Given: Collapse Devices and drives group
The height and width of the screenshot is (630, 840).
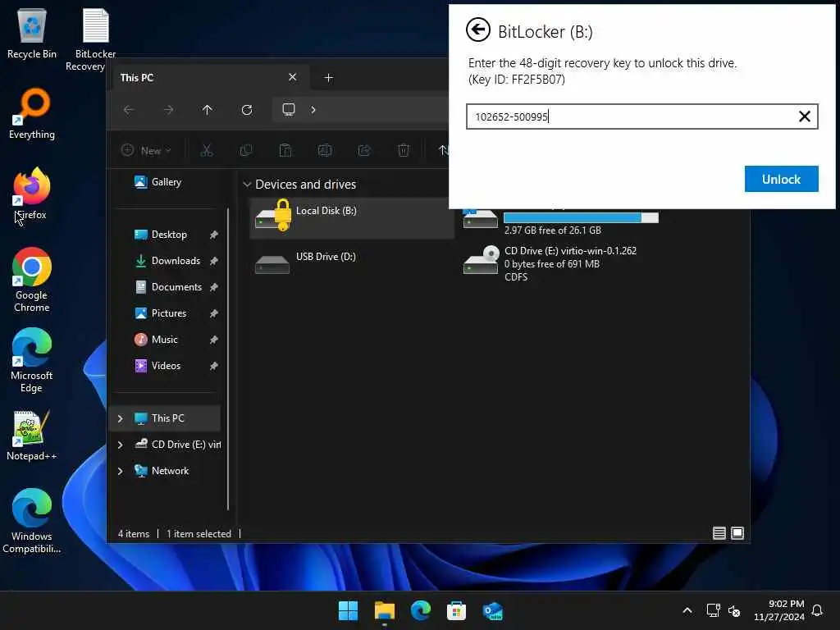Looking at the screenshot, I should [x=247, y=185].
